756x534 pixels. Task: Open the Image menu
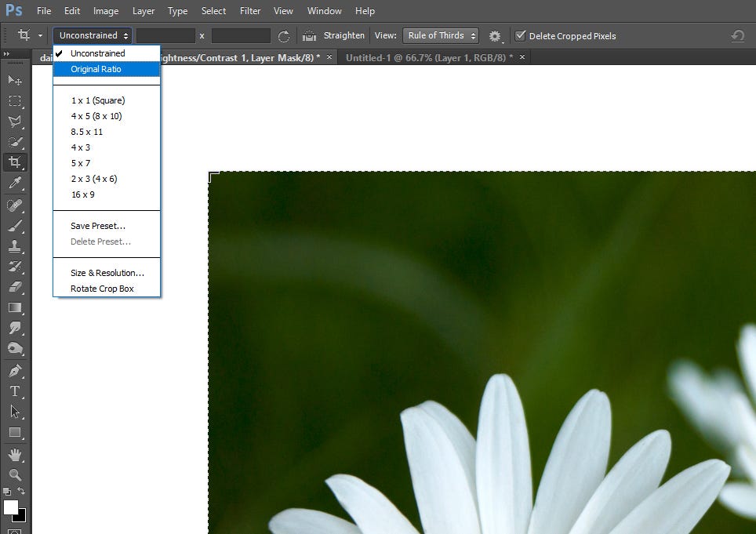[106, 11]
